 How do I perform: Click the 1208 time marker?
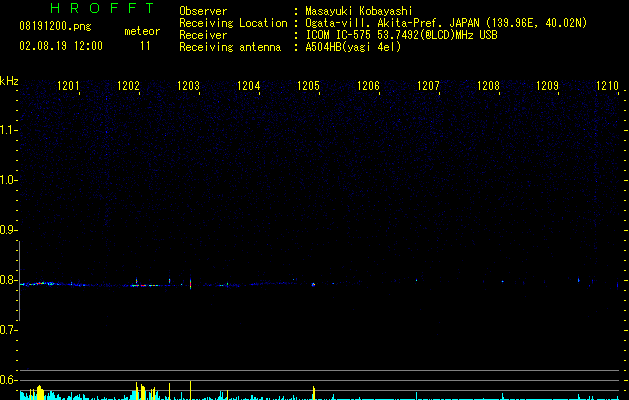point(488,85)
